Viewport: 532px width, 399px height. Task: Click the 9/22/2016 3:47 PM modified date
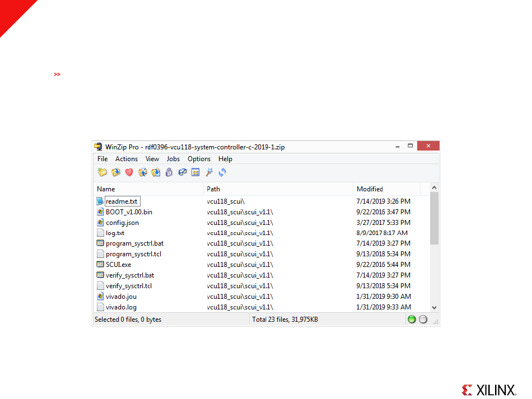[x=384, y=212]
